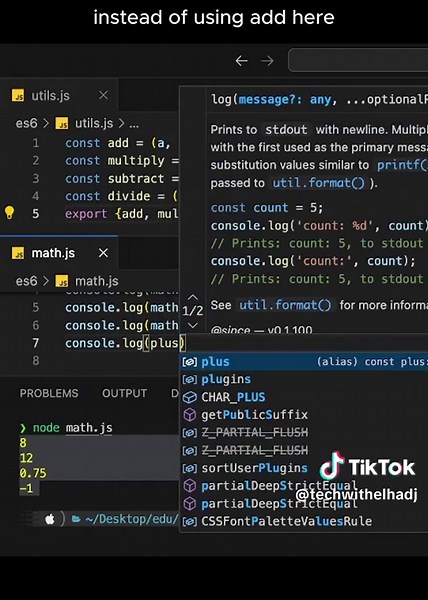Click variable icon beside sortUserPlugins

(189, 468)
